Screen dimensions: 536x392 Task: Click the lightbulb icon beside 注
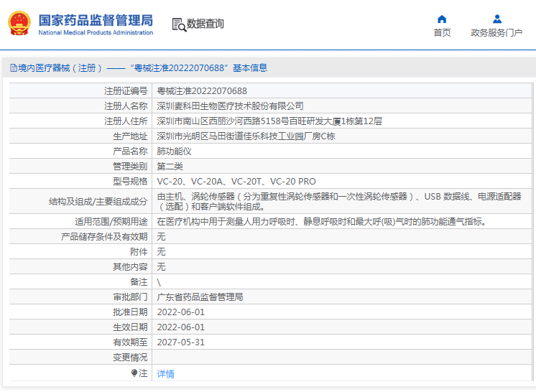click(134, 373)
